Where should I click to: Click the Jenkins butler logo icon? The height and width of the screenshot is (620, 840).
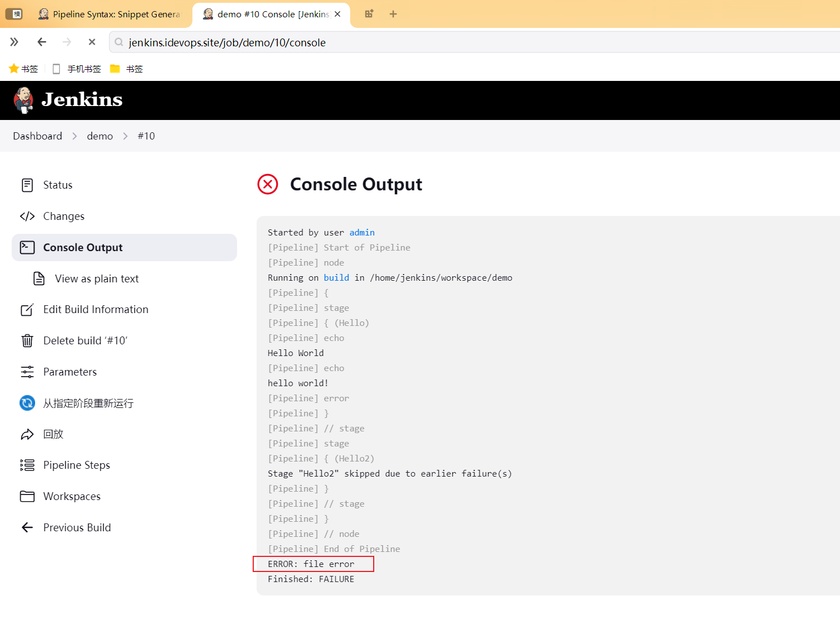click(23, 100)
